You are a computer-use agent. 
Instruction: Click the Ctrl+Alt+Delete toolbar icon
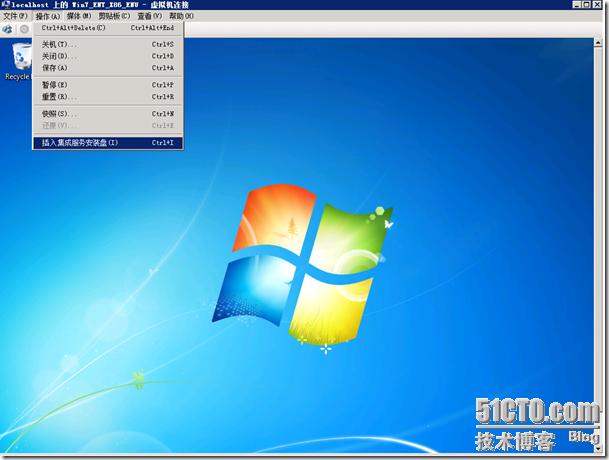[x=7, y=29]
